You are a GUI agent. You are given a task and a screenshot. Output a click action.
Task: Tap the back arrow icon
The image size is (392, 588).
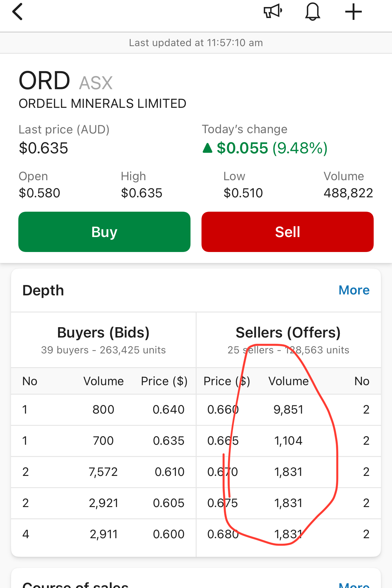(17, 12)
